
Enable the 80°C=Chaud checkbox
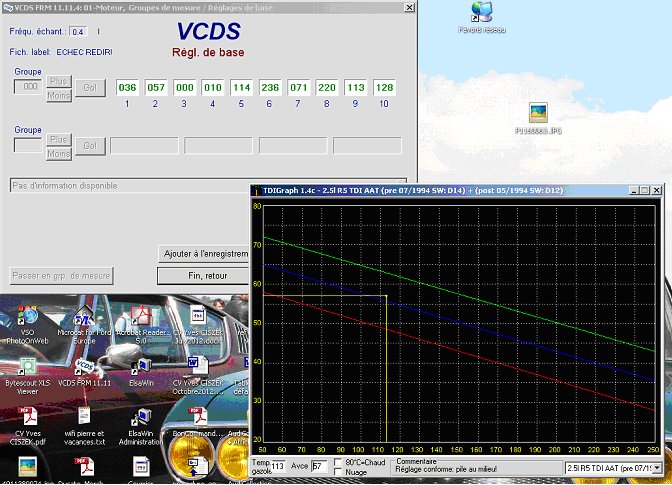coord(338,462)
